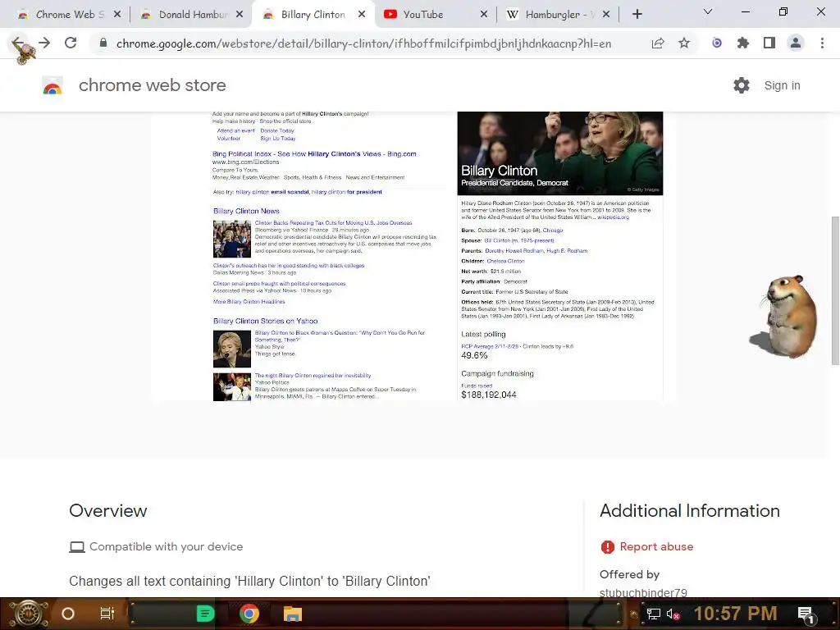Bookmark this page with the star
The image size is (840, 630).
tap(684, 43)
